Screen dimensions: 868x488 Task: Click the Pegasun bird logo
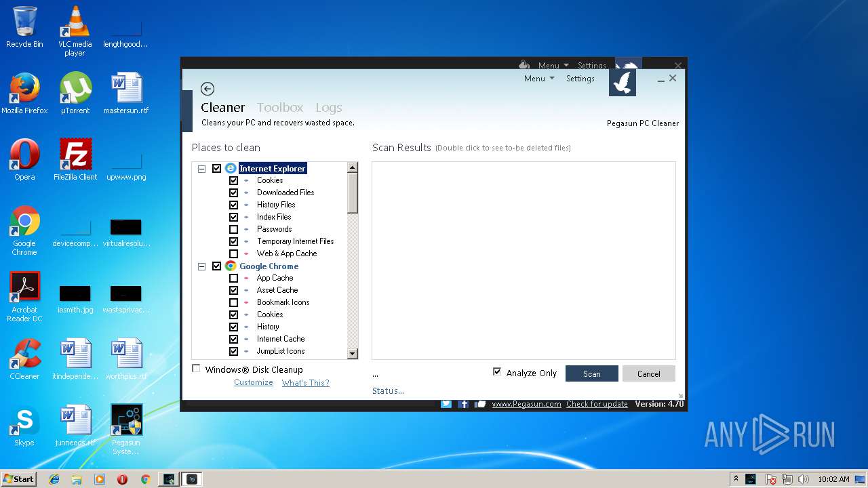pyautogui.click(x=623, y=83)
